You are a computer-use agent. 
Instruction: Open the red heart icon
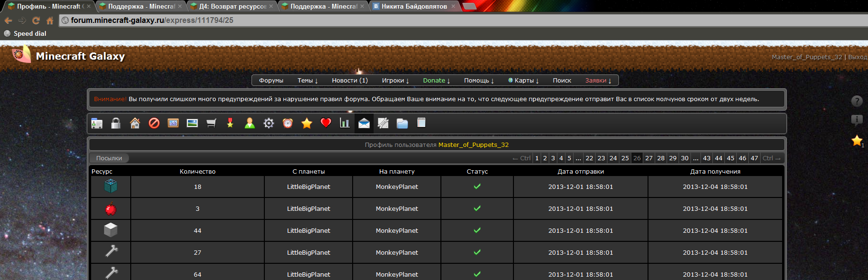pos(326,123)
